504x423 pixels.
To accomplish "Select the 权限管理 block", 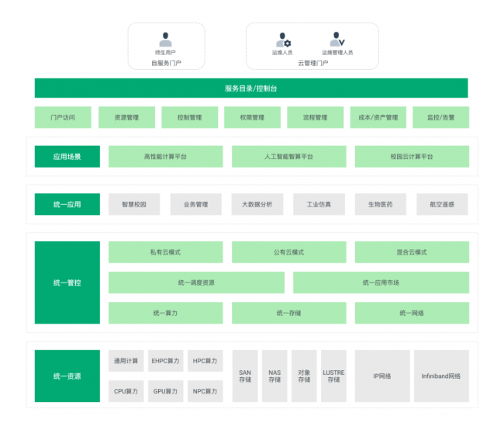I will [x=252, y=117].
